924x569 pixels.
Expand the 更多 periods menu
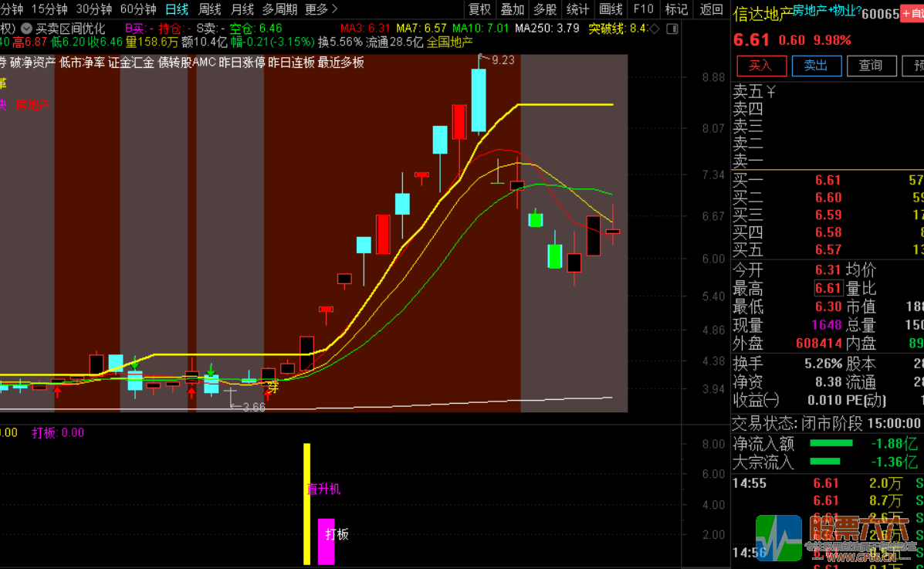321,9
